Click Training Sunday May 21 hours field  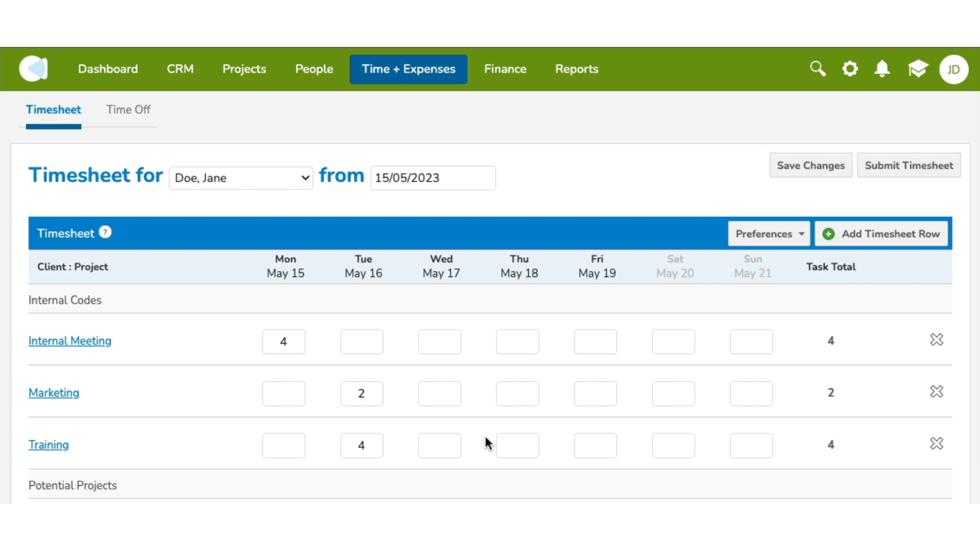[751, 445]
